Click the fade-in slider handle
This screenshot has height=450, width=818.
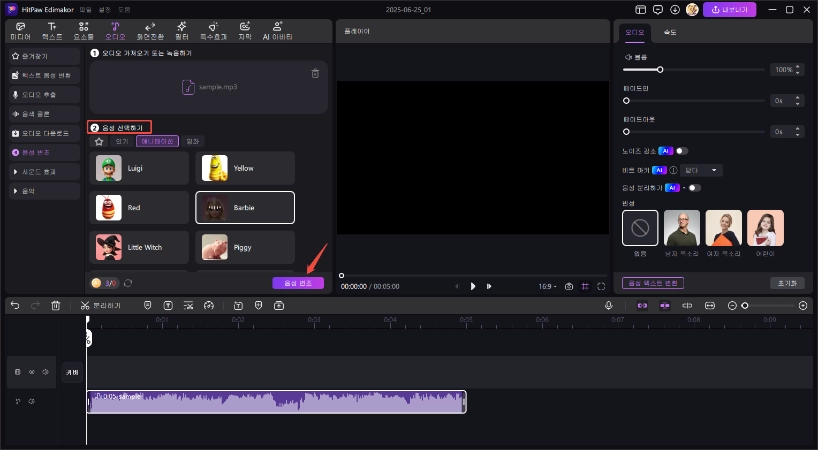click(x=627, y=101)
